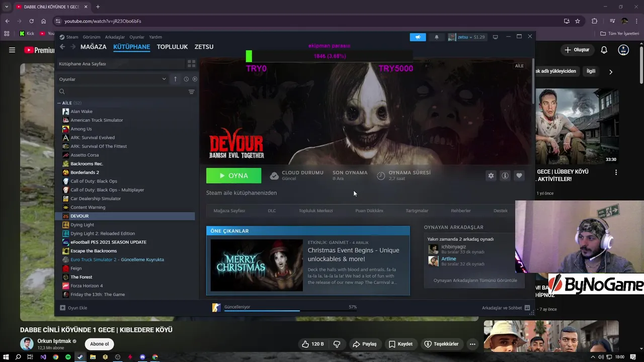Go back with Steam's left arrow

[x=62, y=47]
